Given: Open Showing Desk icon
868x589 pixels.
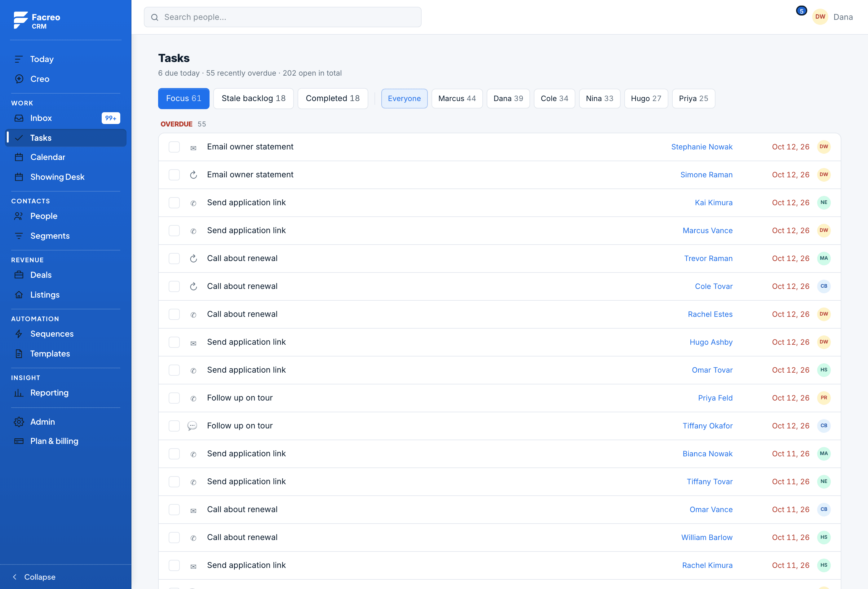Looking at the screenshot, I should click(19, 177).
